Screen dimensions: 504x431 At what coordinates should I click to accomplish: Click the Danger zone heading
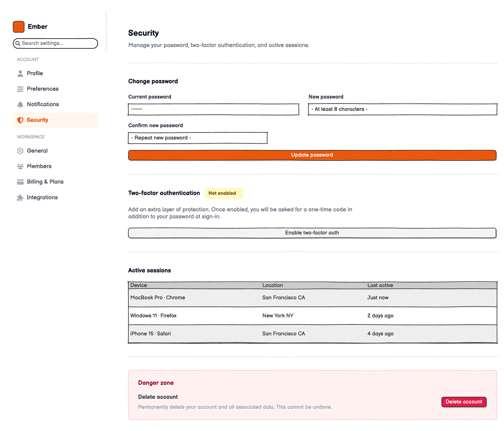click(x=156, y=383)
